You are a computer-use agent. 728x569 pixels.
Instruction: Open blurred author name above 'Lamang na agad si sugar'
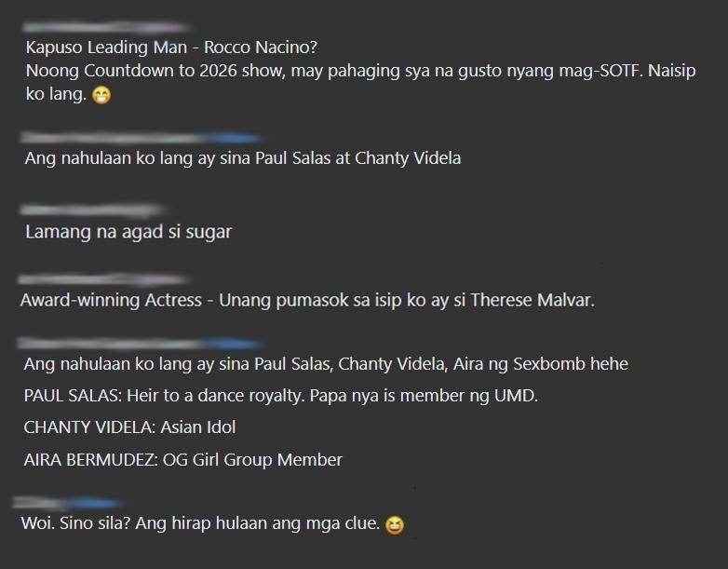click(x=93, y=210)
